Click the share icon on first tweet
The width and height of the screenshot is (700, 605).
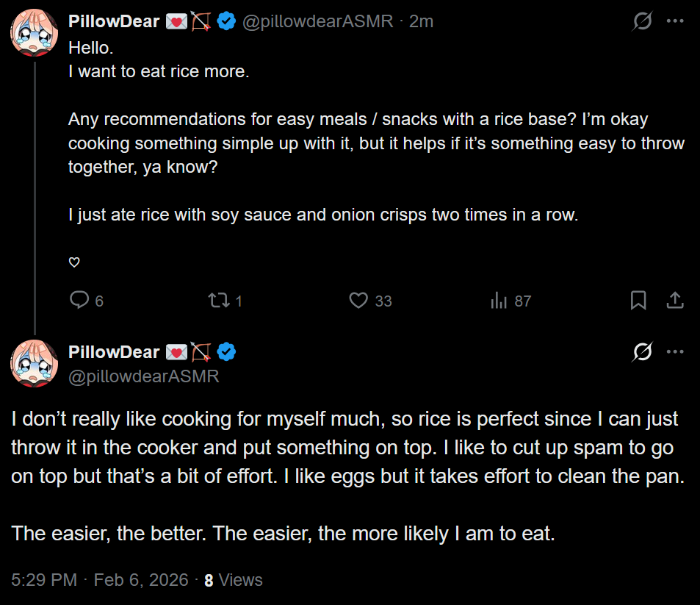(674, 300)
